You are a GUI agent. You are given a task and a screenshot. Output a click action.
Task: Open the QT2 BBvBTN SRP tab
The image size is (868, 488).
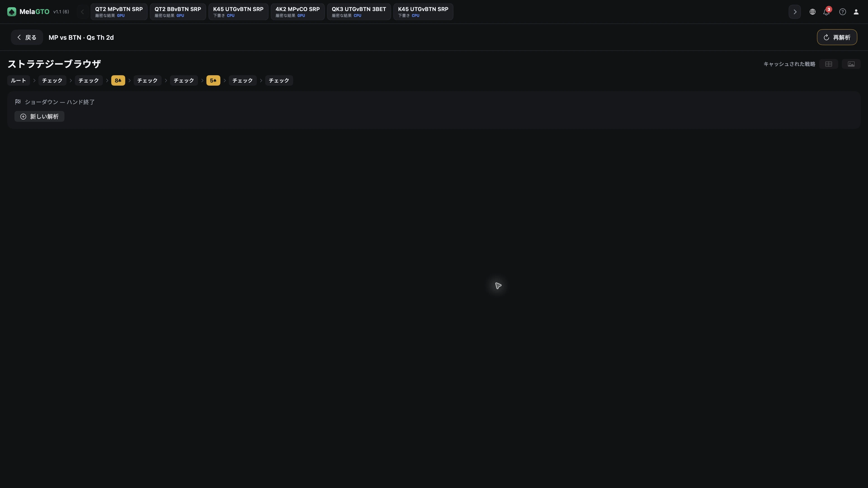coord(178,12)
